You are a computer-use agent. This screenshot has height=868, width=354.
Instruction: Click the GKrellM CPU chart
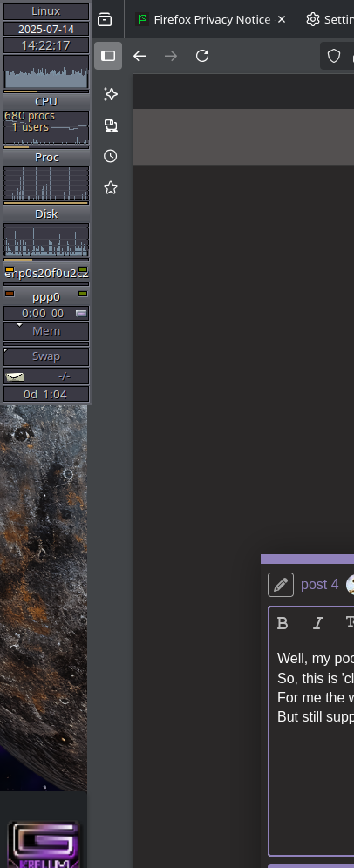(46, 71)
